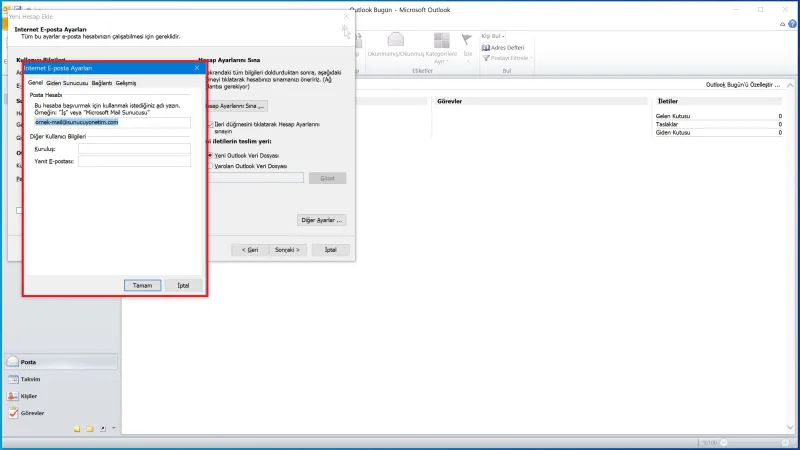Image resolution: width=800 pixels, height=450 pixels.
Task: Open Görevler tasks icon in navigation pane
Action: point(13,413)
